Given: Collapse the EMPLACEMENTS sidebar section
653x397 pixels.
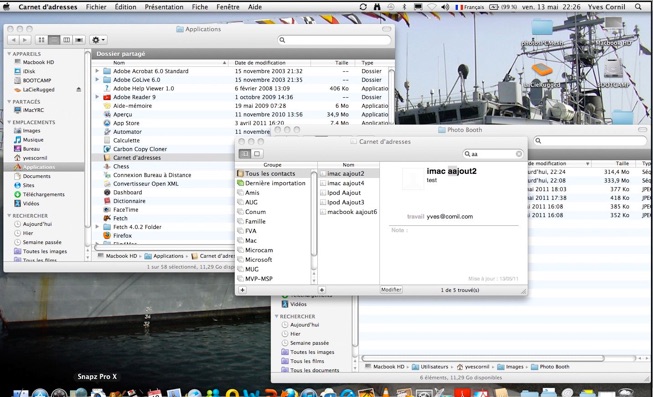Looking at the screenshot, I should click(x=9, y=122).
